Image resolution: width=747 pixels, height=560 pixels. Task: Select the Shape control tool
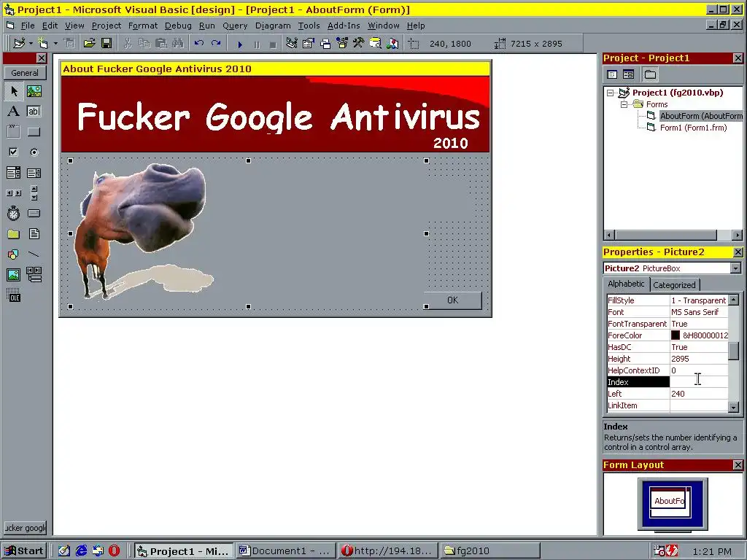pos(13,254)
